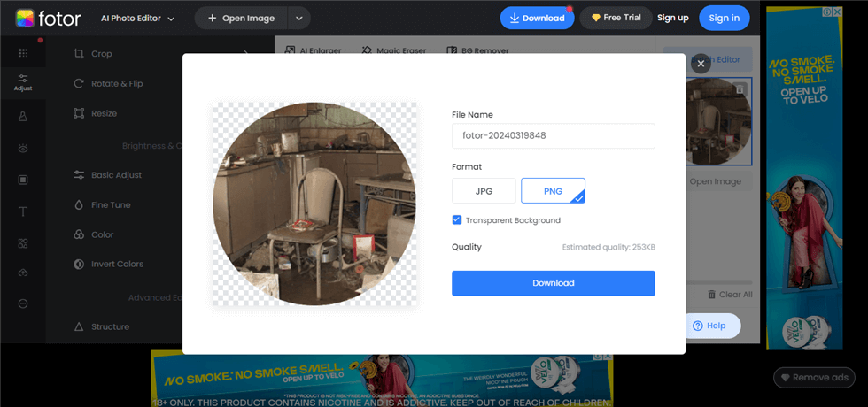This screenshot has width=868, height=407.
Task: Click the Sign in button
Action: coord(725,18)
